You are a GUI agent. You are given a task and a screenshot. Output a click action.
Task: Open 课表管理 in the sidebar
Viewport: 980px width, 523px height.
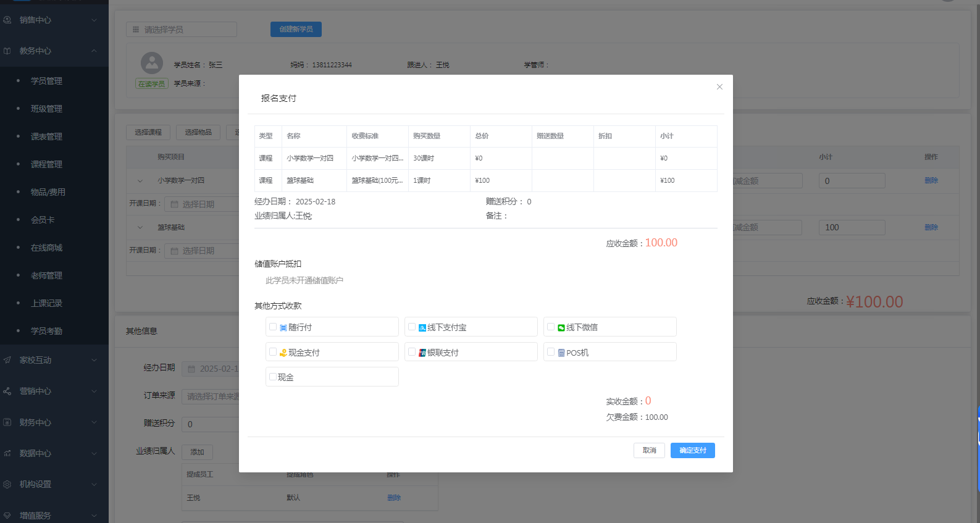click(46, 136)
